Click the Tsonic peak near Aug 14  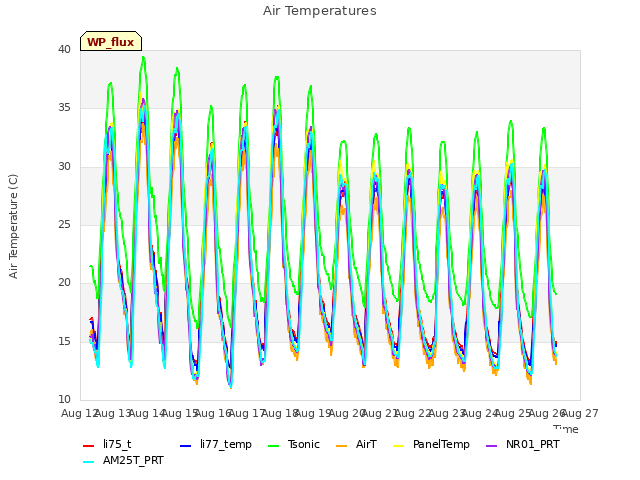(143, 58)
